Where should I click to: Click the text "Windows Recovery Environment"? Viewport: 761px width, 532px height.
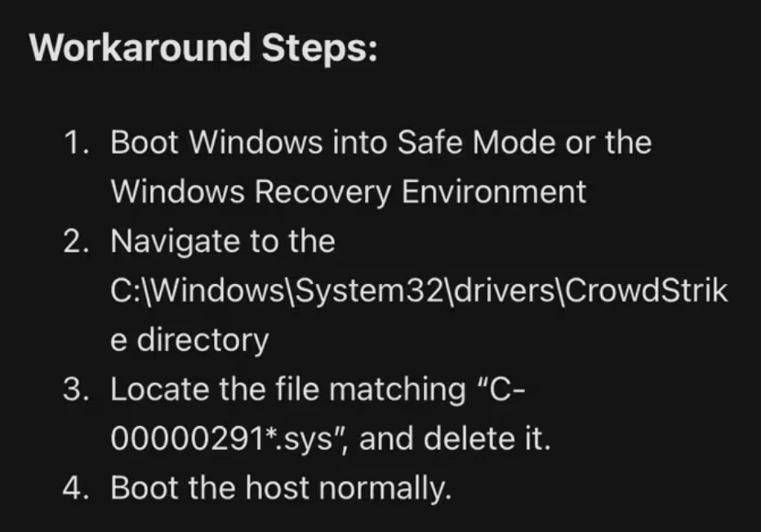[x=349, y=192]
